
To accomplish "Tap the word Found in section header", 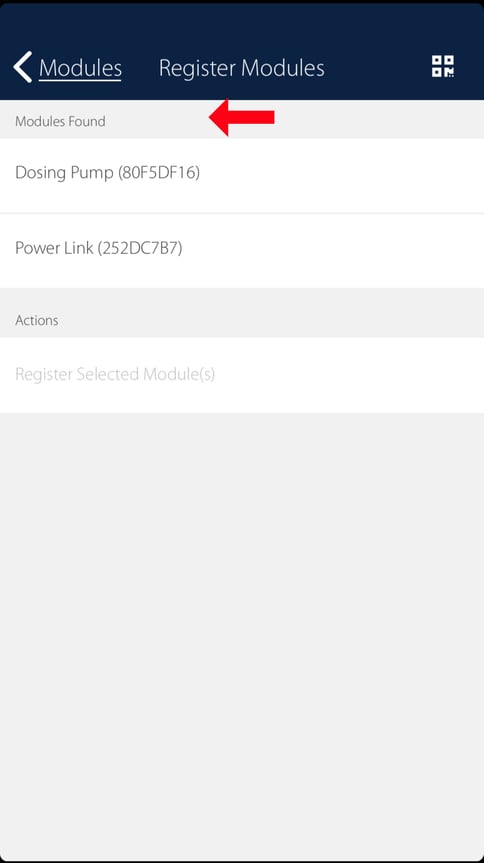I will (89, 121).
